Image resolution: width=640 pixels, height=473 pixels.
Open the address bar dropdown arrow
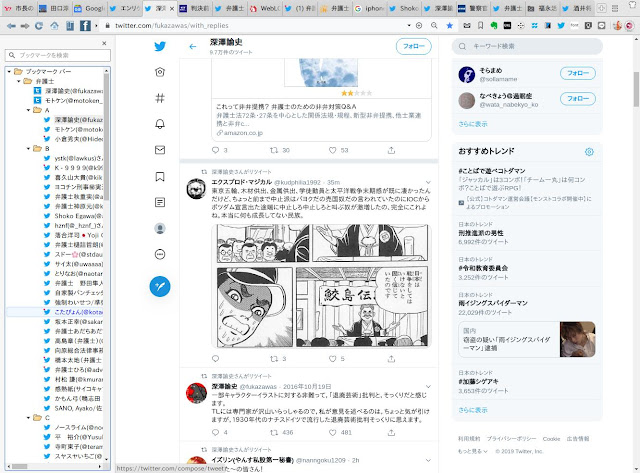click(409, 25)
